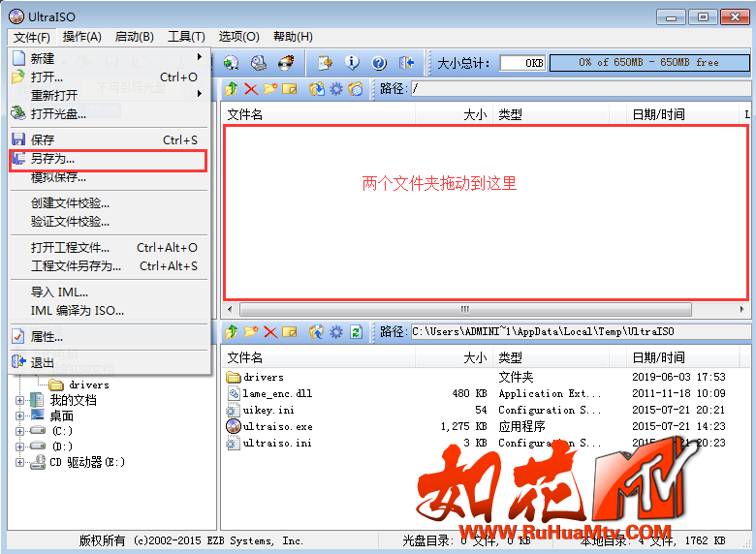Open the 选项(O) menu

tap(238, 37)
